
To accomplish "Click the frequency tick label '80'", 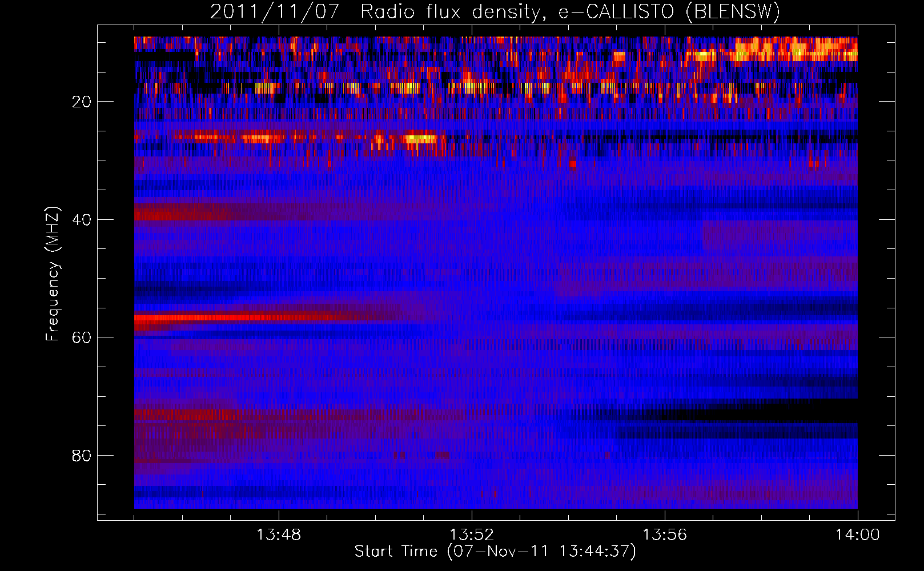I will (x=82, y=456).
